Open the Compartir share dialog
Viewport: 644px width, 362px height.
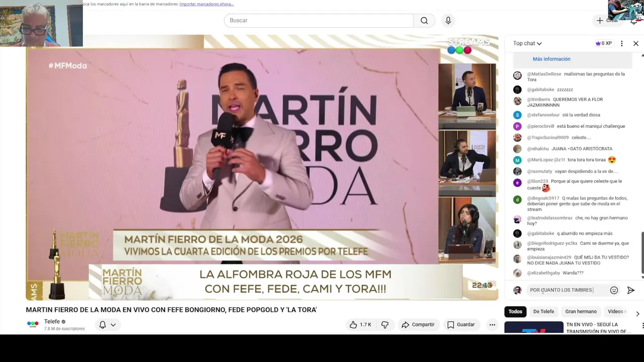pyautogui.click(x=418, y=325)
